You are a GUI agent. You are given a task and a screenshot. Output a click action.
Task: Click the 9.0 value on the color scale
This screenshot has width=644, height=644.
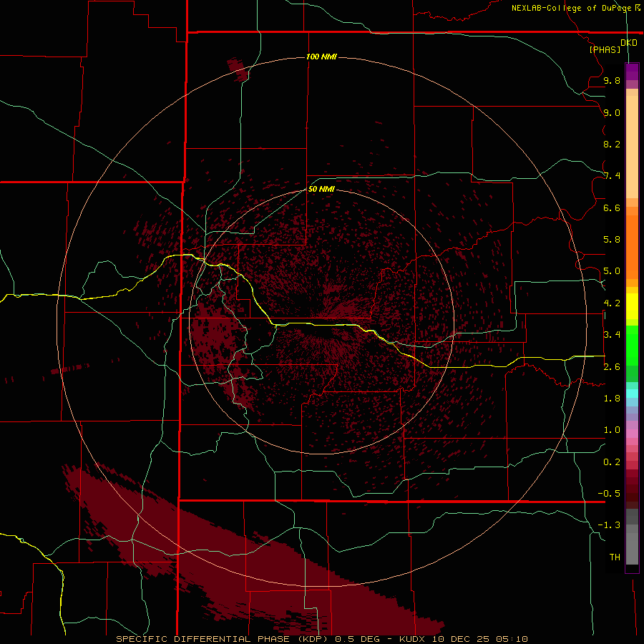612,112
